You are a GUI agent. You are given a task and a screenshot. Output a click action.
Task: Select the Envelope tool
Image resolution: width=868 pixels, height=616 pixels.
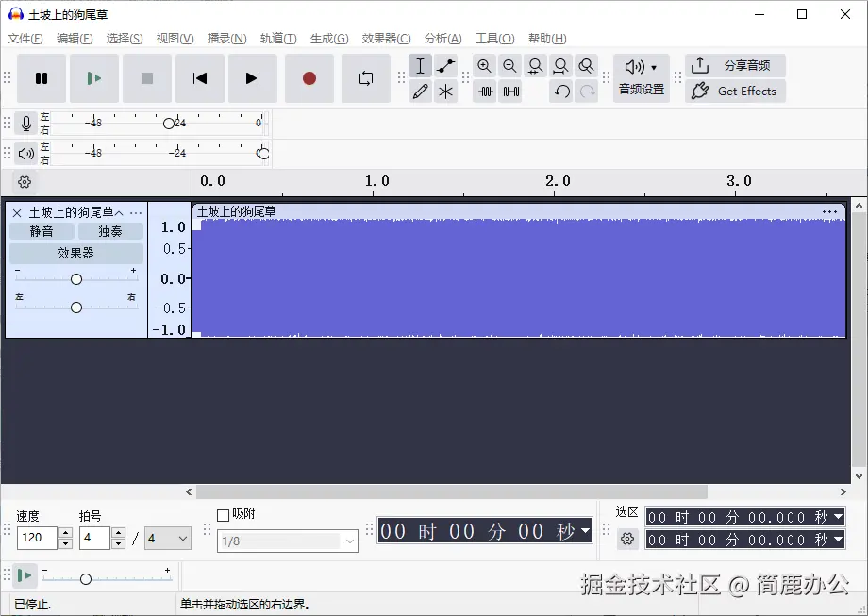pyautogui.click(x=445, y=66)
